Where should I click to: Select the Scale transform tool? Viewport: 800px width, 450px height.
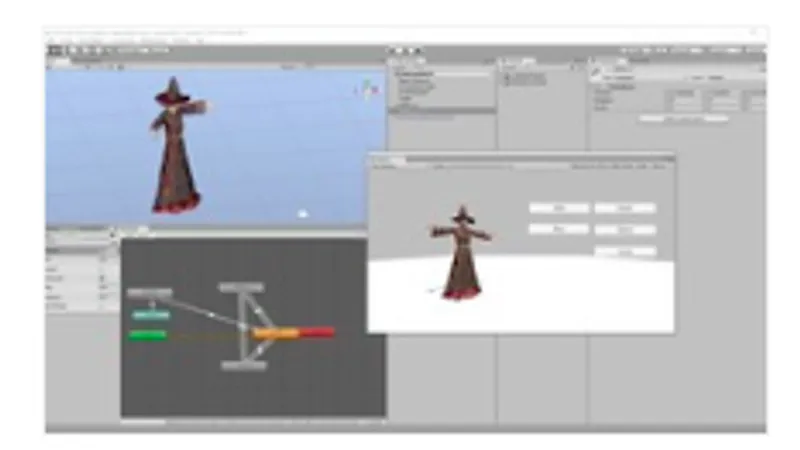(x=97, y=51)
